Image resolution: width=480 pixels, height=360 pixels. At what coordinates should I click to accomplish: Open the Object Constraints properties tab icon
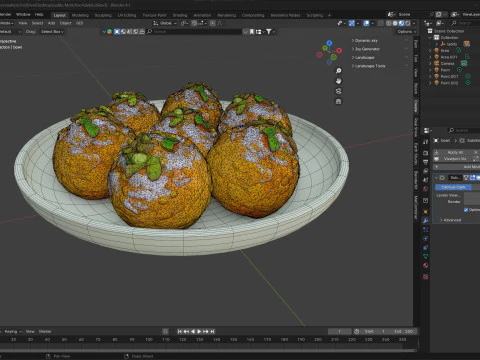pos(426,248)
